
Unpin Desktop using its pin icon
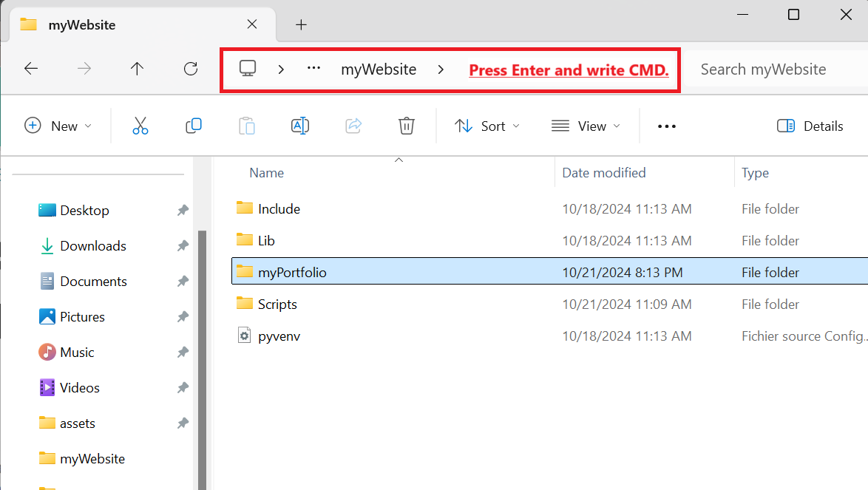click(x=183, y=210)
